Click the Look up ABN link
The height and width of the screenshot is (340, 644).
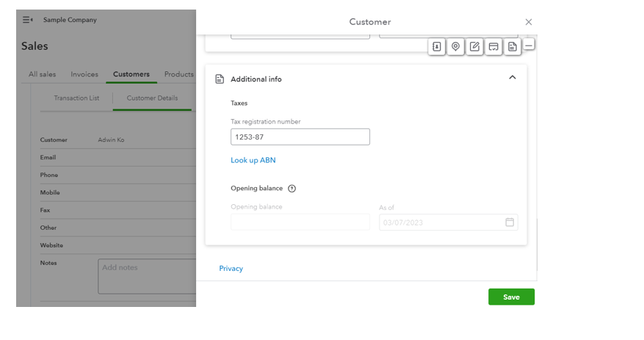pyautogui.click(x=253, y=160)
